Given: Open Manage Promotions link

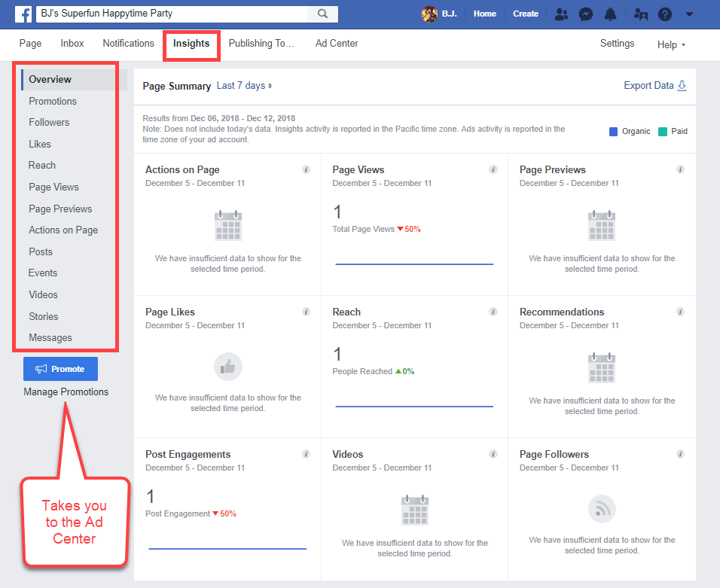Looking at the screenshot, I should [x=66, y=391].
